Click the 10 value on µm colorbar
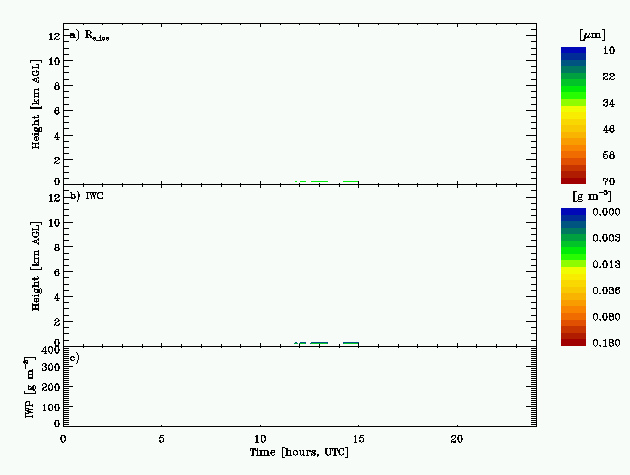Viewport: 630px width, 475px height. tap(609, 50)
